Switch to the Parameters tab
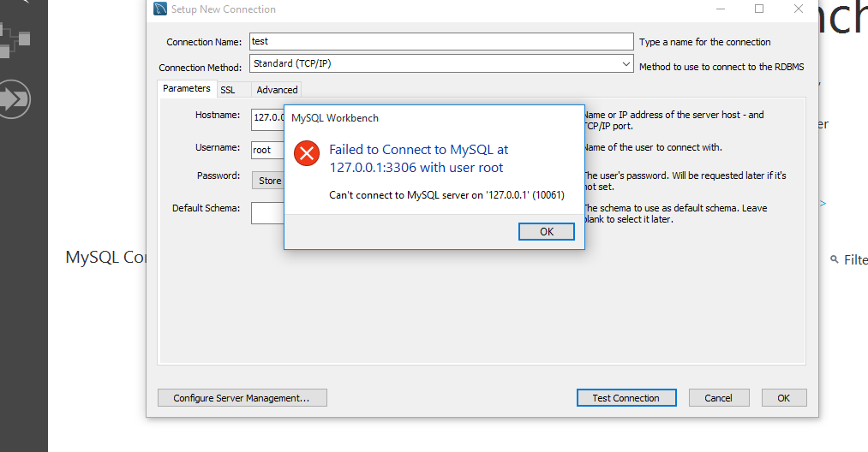This screenshot has width=868, height=452. [186, 88]
